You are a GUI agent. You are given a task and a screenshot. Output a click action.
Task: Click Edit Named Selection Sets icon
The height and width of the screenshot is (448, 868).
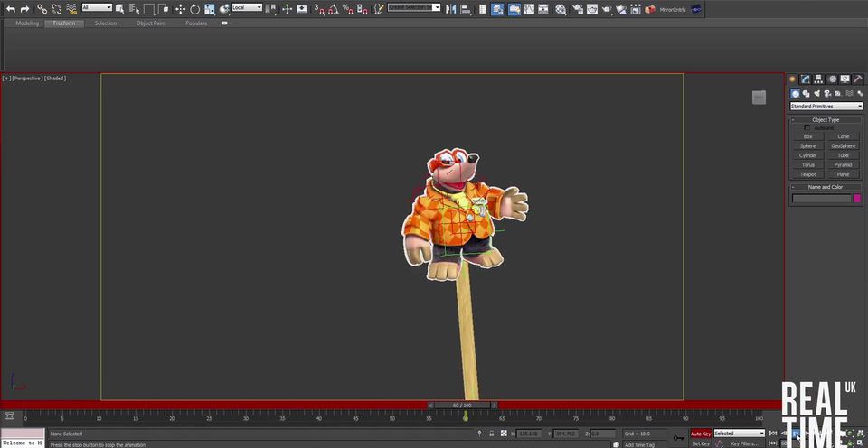click(379, 9)
